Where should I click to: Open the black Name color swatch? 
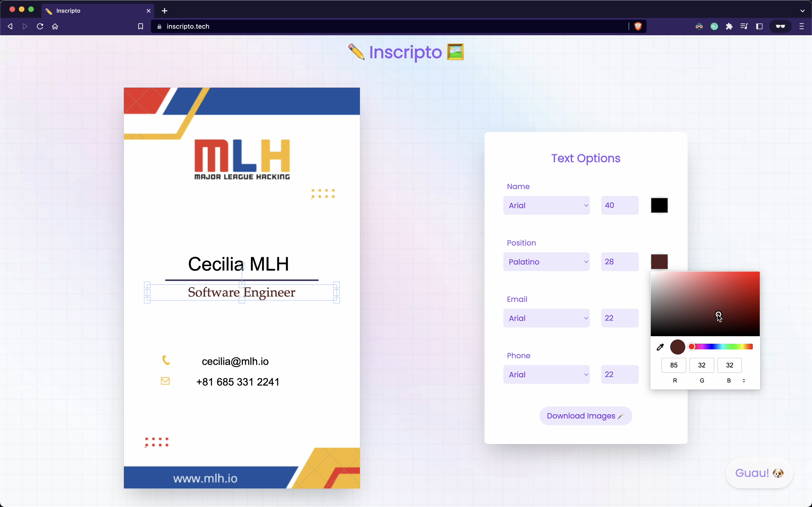659,205
